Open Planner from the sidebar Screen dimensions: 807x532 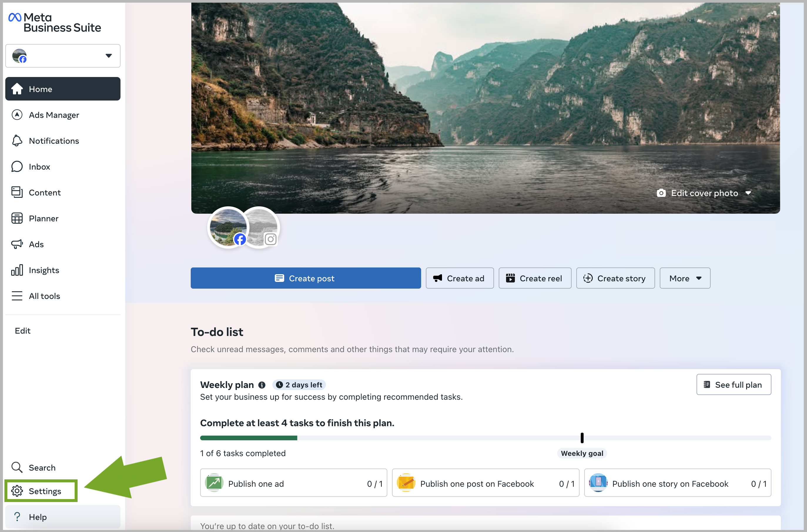point(63,218)
